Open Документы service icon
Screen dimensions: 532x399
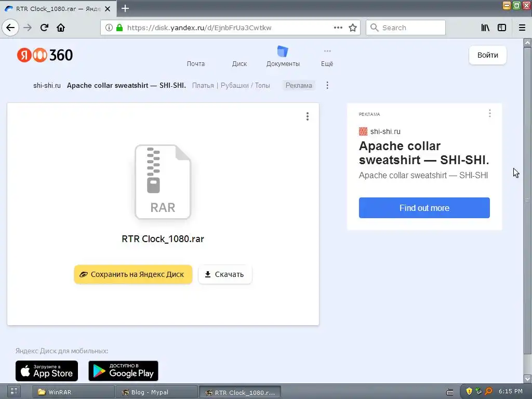click(x=283, y=51)
